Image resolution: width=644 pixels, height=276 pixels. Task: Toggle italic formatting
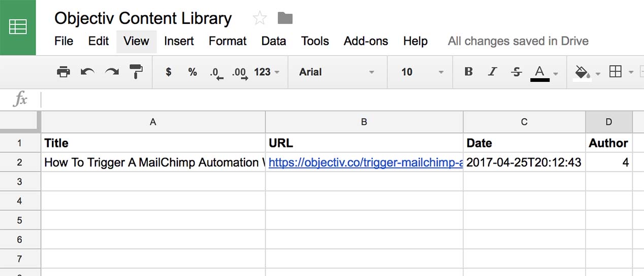tap(492, 72)
